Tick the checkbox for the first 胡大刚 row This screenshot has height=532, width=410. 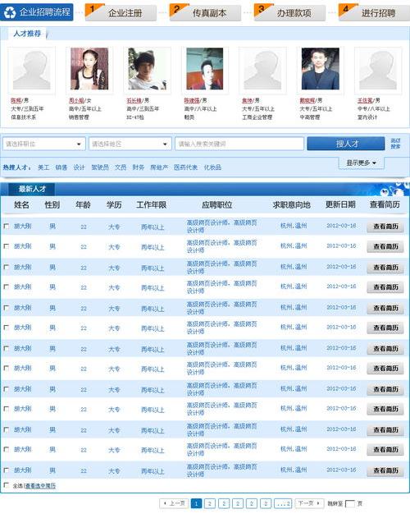point(6,226)
